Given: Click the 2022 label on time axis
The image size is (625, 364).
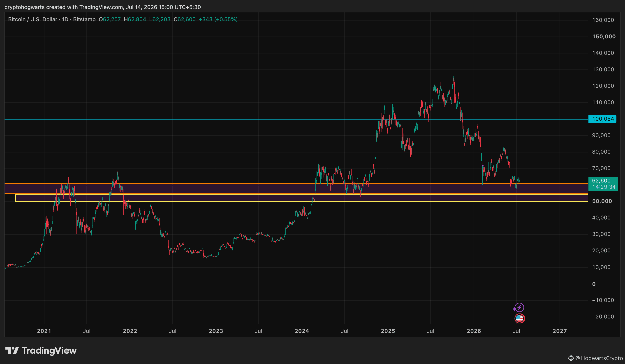Looking at the screenshot, I should click(x=130, y=331).
